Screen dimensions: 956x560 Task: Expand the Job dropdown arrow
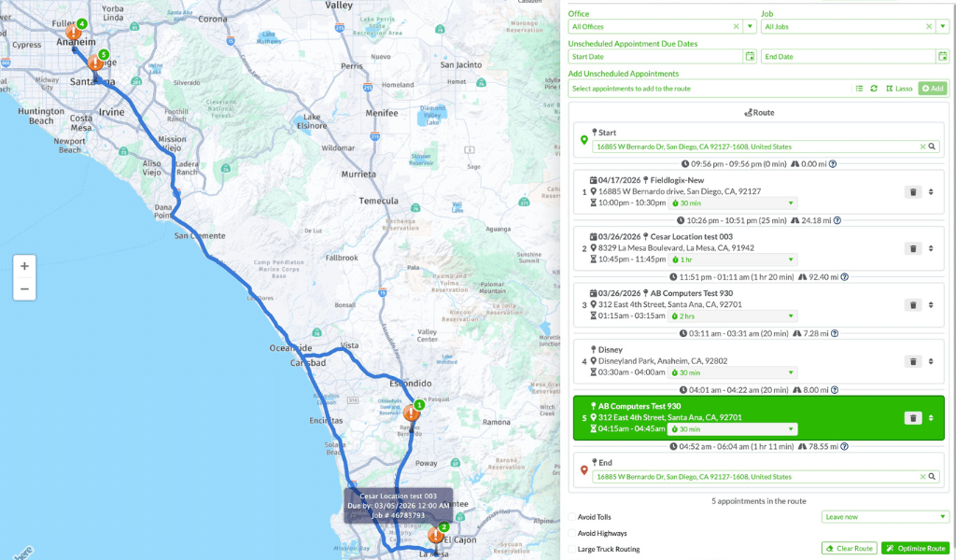tap(943, 27)
